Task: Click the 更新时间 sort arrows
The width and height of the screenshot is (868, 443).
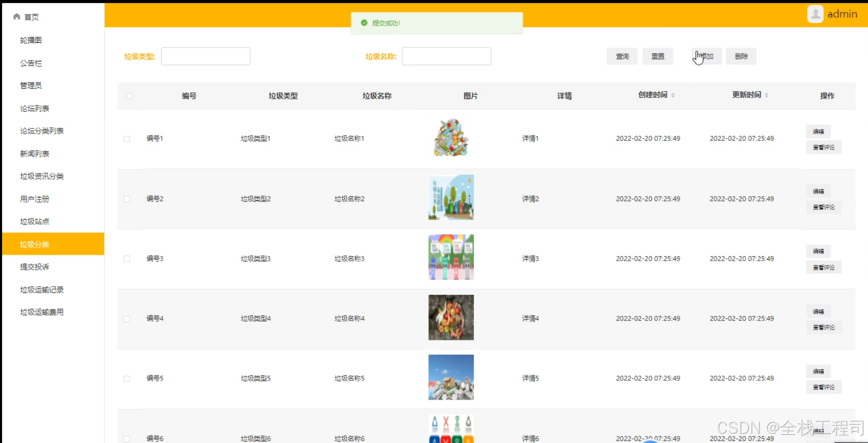Action: click(x=766, y=95)
